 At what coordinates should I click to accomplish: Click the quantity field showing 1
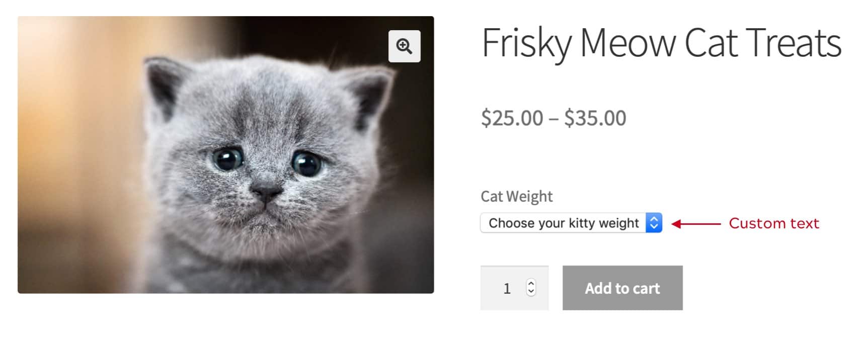(x=507, y=288)
